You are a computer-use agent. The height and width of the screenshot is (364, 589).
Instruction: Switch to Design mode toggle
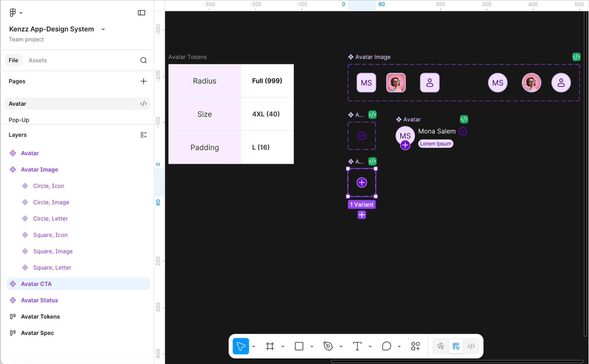(x=456, y=346)
